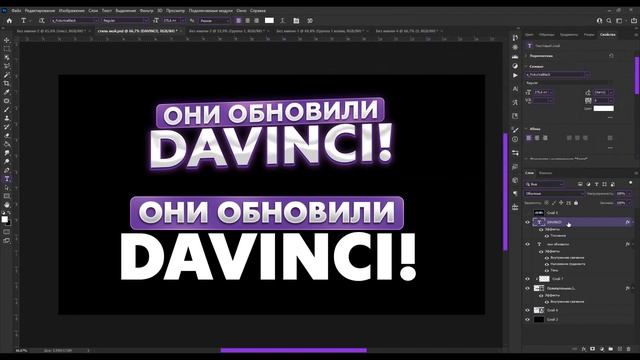The height and width of the screenshot is (360, 640).
Task: Collapse the Символ section in Properties
Action: point(526,66)
